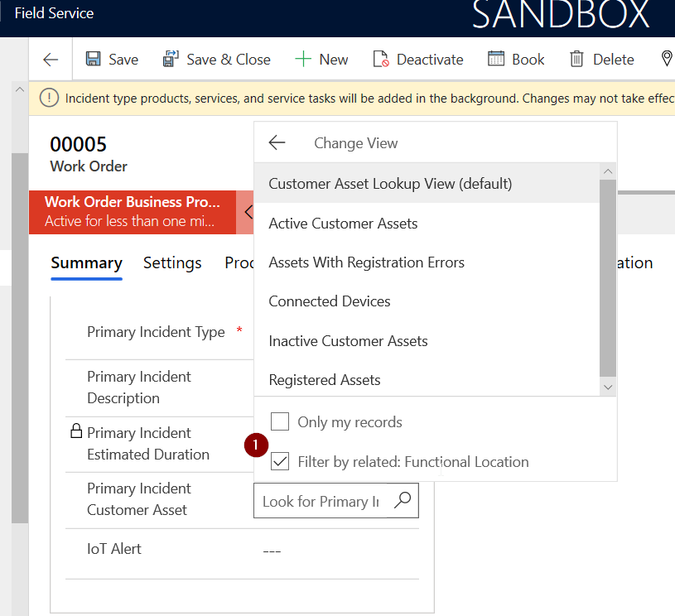675x616 pixels.
Task: Switch to the Settings tab
Action: point(172,263)
